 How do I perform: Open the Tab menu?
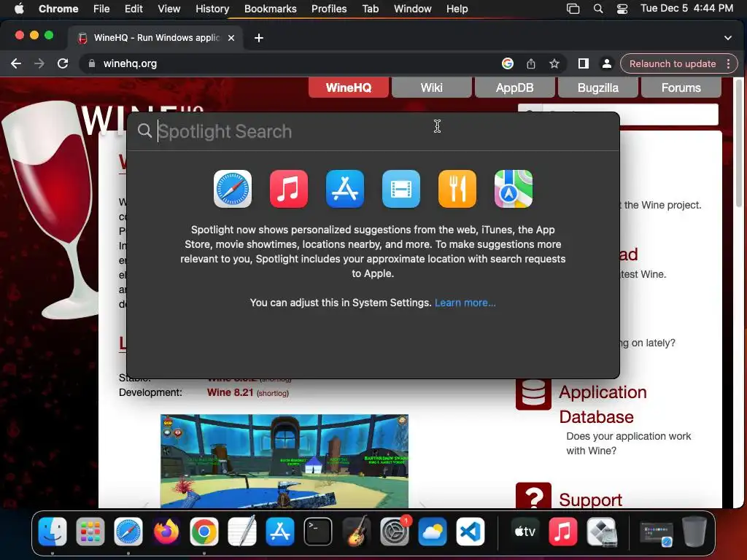point(370,9)
